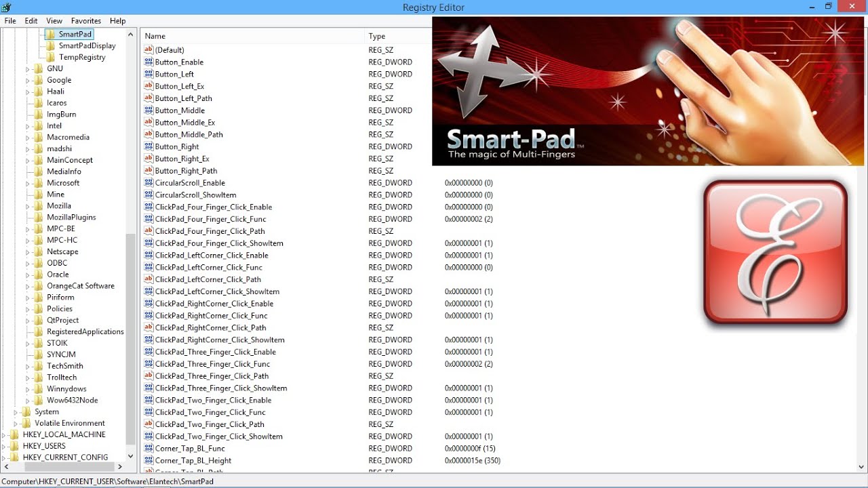Select the RegisteredApplications key
This screenshot has height=488, width=868.
(x=85, y=332)
